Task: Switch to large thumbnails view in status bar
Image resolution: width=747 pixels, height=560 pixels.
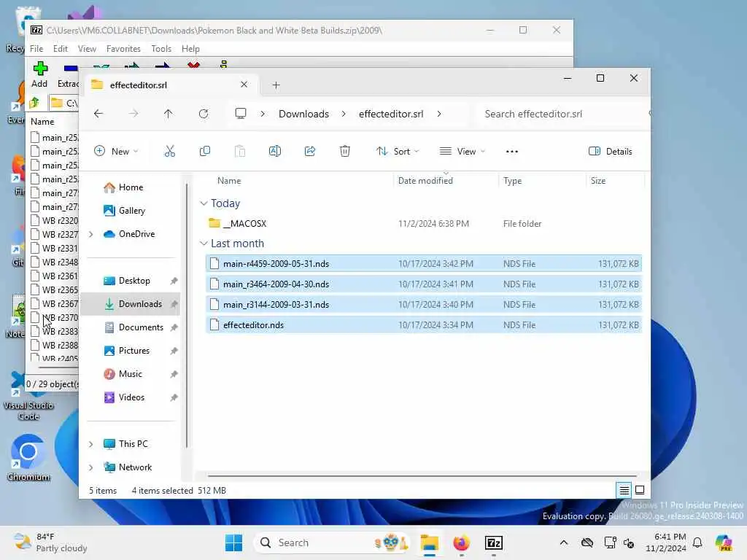Action: tap(640, 489)
